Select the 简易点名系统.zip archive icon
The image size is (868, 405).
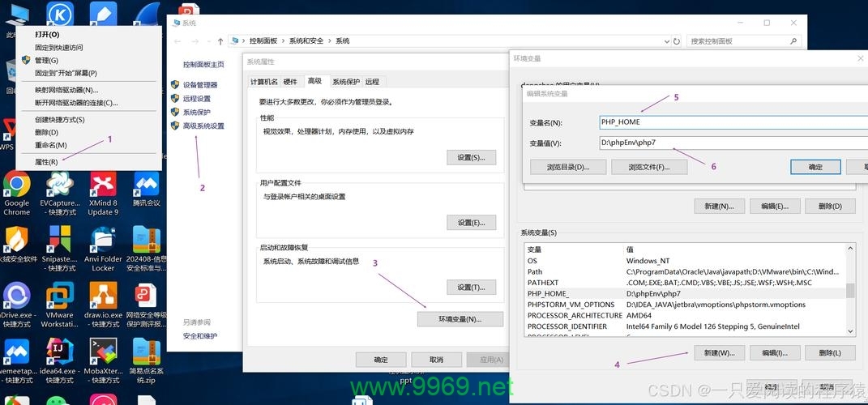click(x=147, y=360)
